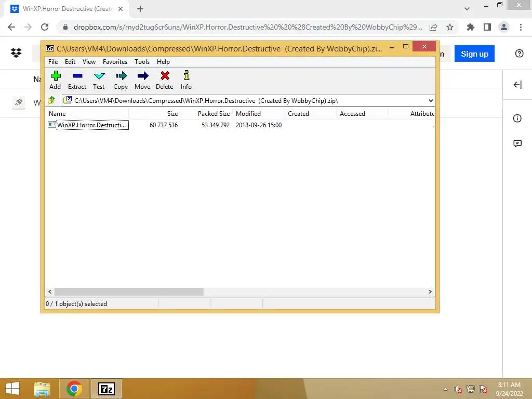Click the Dropbox file type icon
The width and height of the screenshot is (532, 399).
coord(19,102)
